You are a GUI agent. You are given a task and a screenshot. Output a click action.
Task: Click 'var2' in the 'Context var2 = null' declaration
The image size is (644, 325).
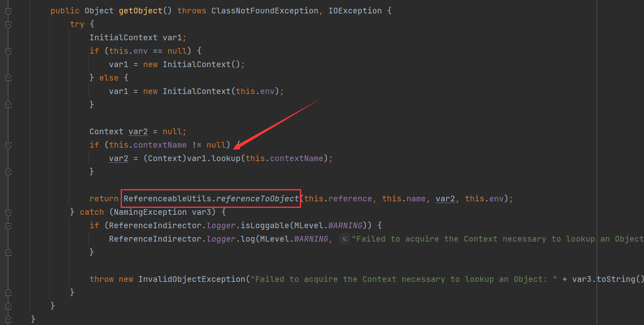coord(138,132)
